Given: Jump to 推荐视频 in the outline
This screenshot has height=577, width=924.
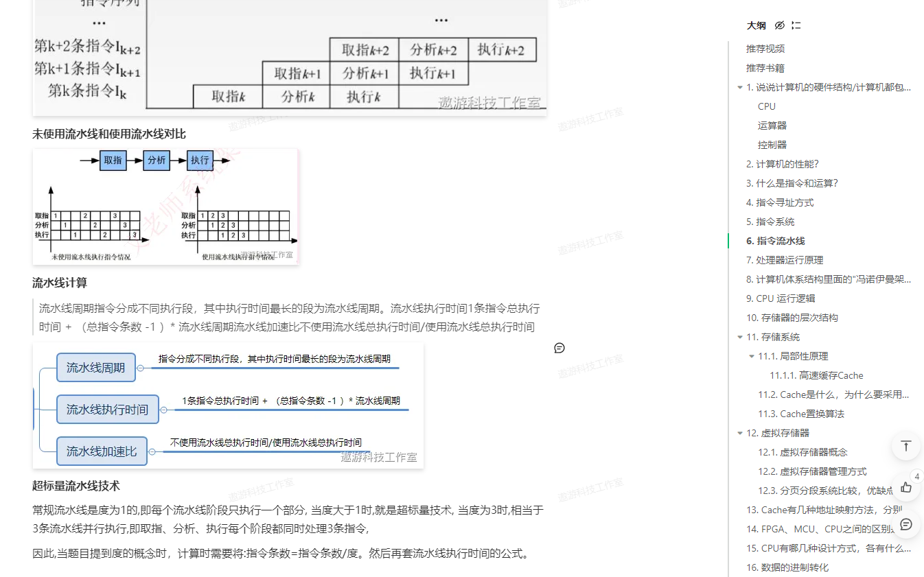Looking at the screenshot, I should [765, 49].
